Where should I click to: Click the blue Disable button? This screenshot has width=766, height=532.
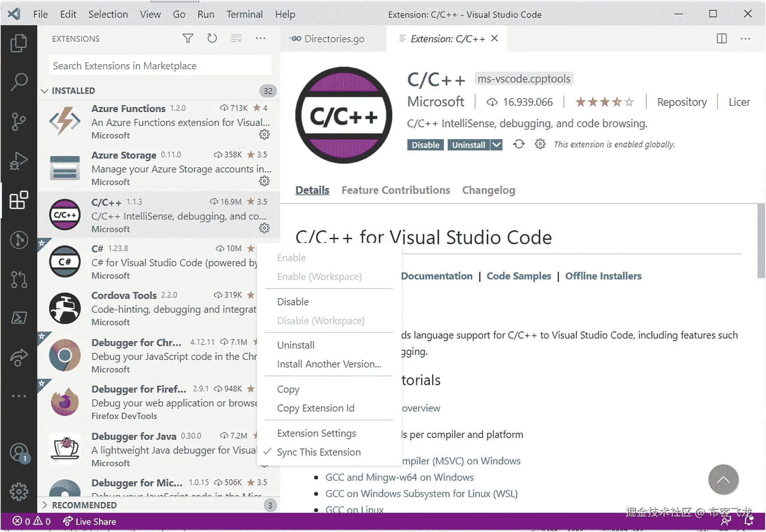[x=425, y=145]
